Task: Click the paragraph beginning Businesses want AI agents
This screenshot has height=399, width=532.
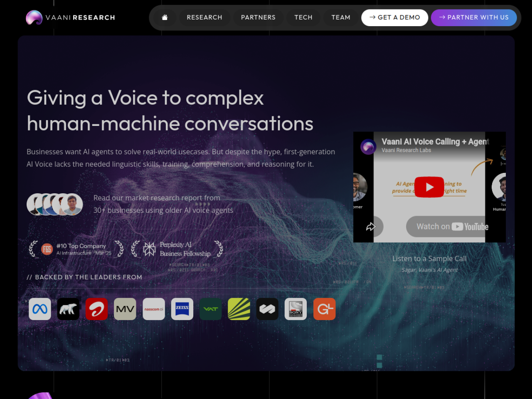Action: click(181, 158)
